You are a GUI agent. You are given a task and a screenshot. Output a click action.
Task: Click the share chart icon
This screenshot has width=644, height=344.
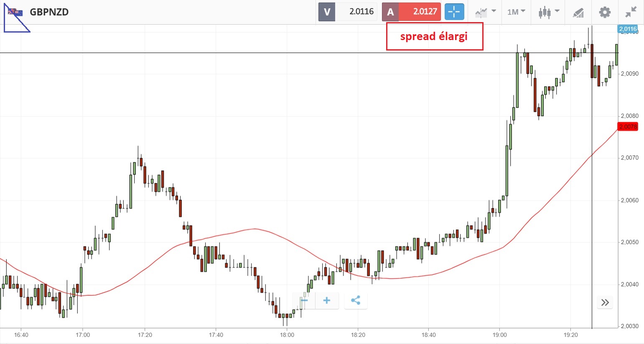pos(356,301)
